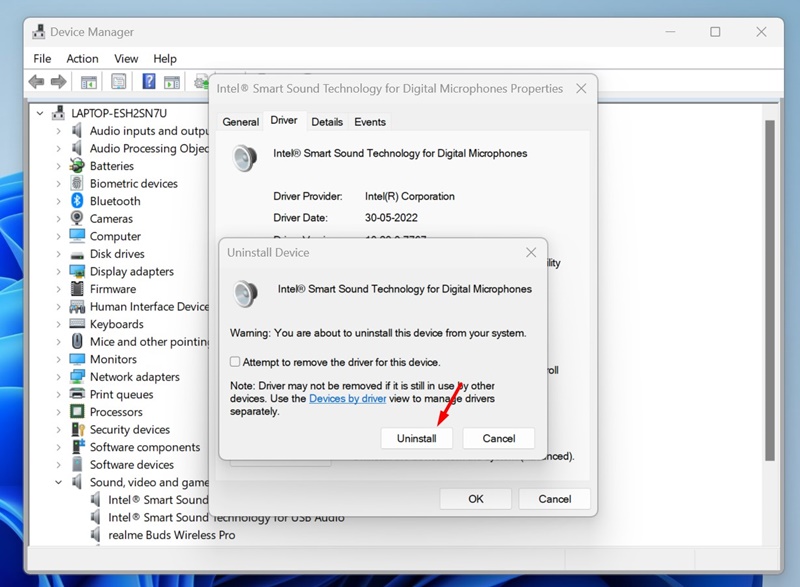Click the Display adapters icon

(x=77, y=271)
